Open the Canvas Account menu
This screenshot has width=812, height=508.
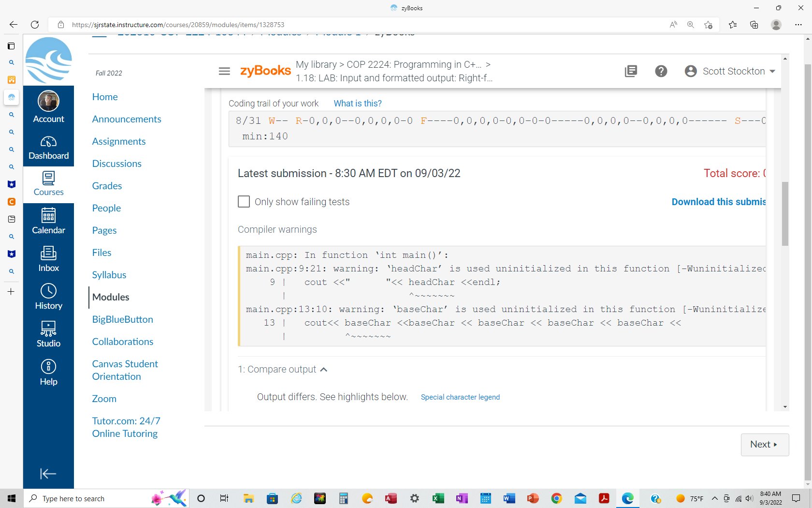pos(48,107)
